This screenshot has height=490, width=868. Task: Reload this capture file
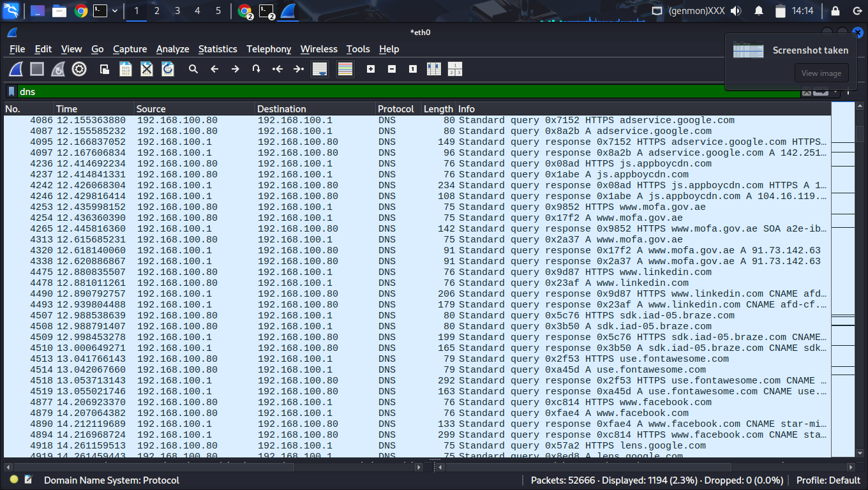168,69
